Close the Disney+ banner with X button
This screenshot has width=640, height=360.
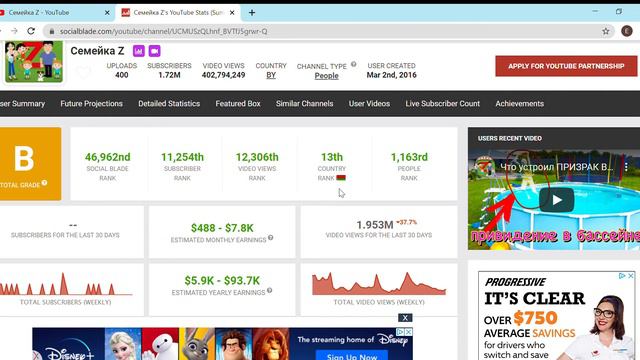(x=405, y=318)
